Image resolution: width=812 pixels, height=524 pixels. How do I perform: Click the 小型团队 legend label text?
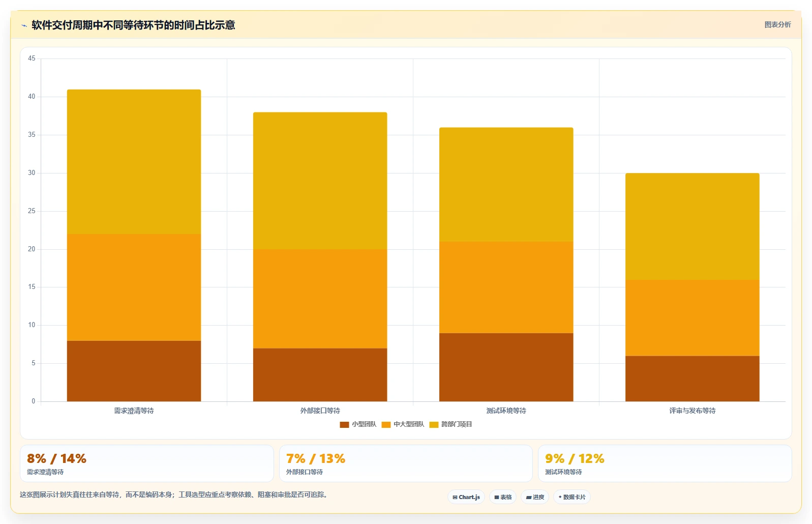[364, 424]
